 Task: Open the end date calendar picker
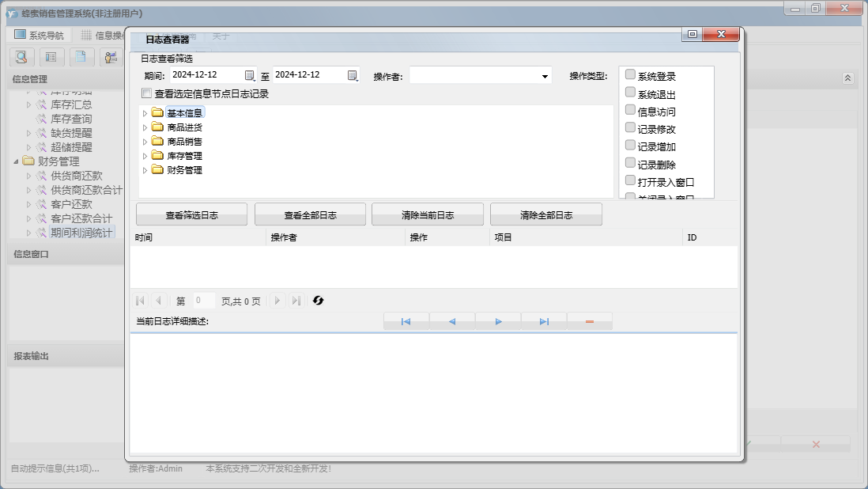point(353,76)
